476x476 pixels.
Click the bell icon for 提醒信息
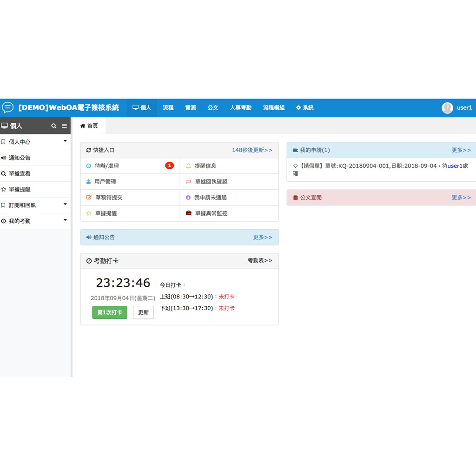(188, 166)
